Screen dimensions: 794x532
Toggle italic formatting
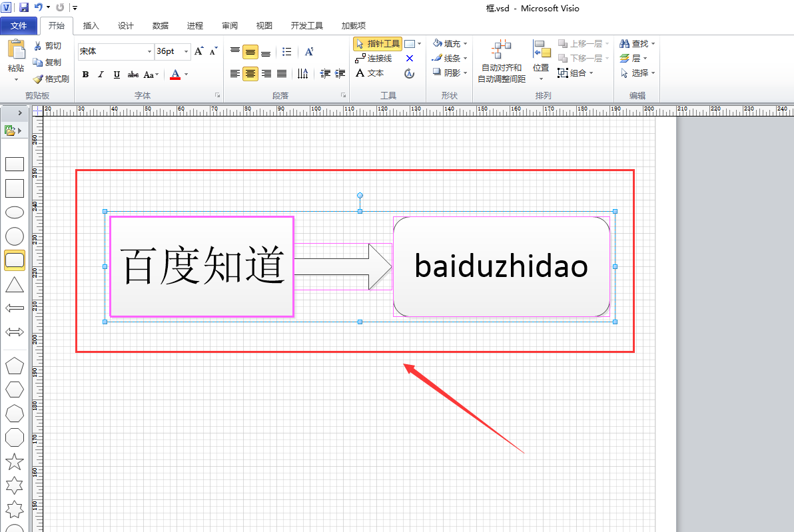pos(101,75)
